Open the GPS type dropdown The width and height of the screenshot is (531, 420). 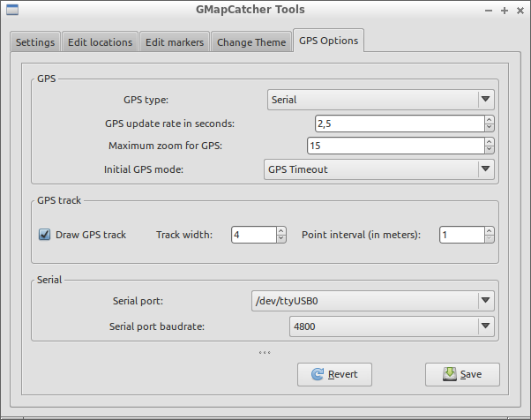pyautogui.click(x=381, y=100)
